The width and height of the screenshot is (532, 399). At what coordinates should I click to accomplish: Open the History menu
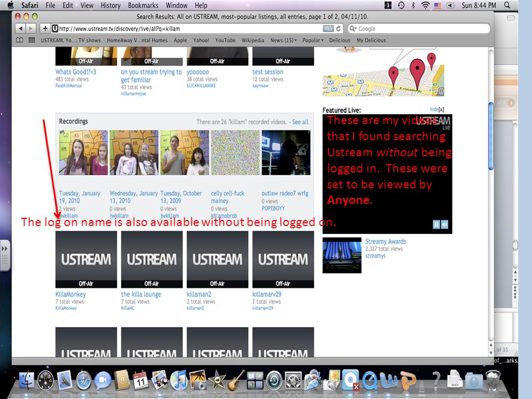click(111, 6)
